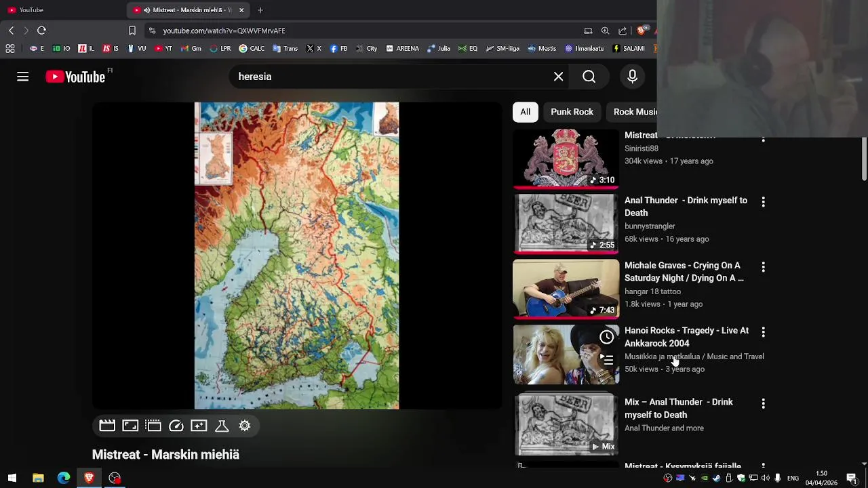
Task: Click the video player map area
Action: [x=297, y=256]
